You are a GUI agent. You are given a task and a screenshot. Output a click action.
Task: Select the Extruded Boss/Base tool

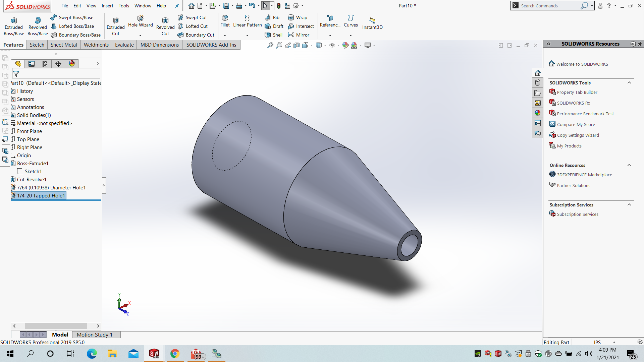coord(14,26)
